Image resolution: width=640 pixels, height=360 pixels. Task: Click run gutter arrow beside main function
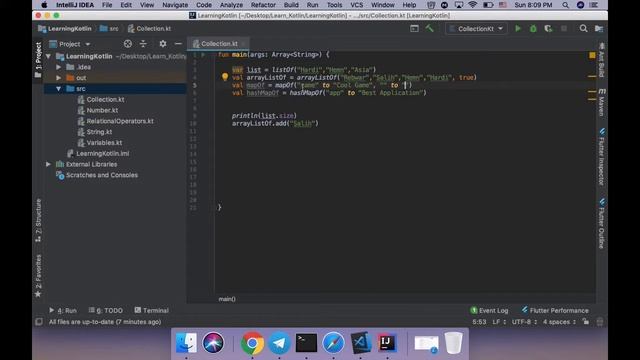tap(203, 55)
